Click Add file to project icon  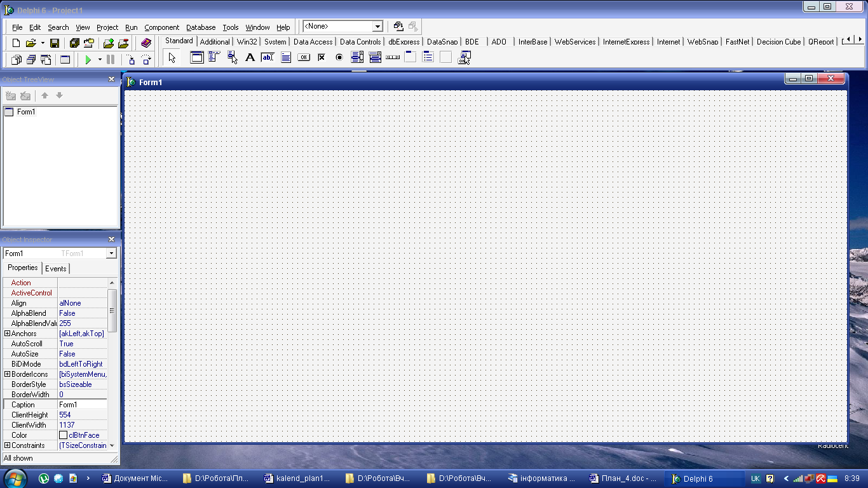(x=109, y=43)
